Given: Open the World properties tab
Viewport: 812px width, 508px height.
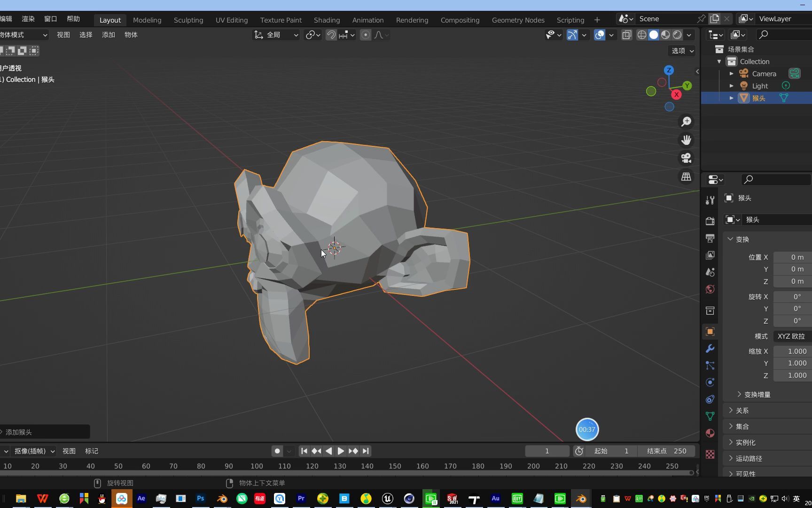Looking at the screenshot, I should [x=710, y=289].
